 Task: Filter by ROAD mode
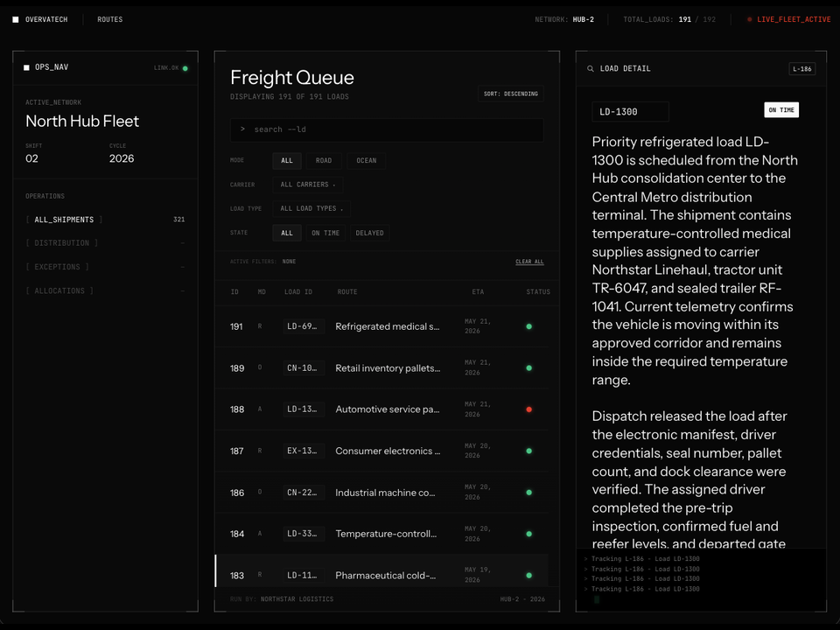coord(324,161)
